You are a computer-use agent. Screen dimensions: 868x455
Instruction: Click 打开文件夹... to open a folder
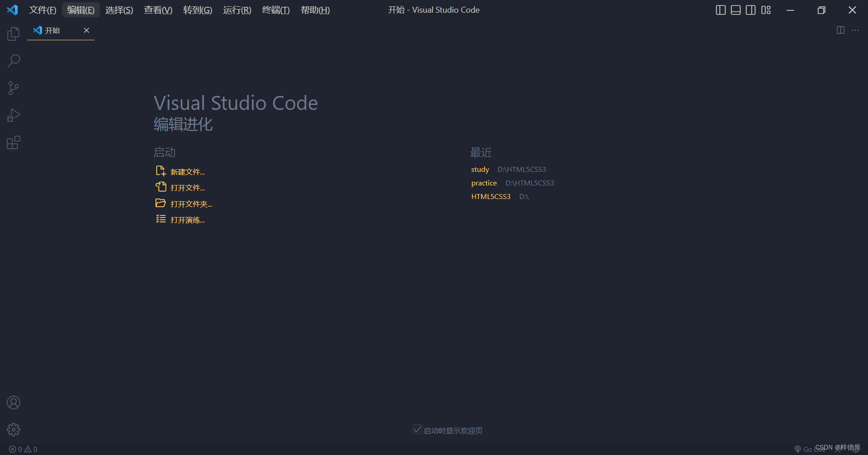click(x=191, y=204)
